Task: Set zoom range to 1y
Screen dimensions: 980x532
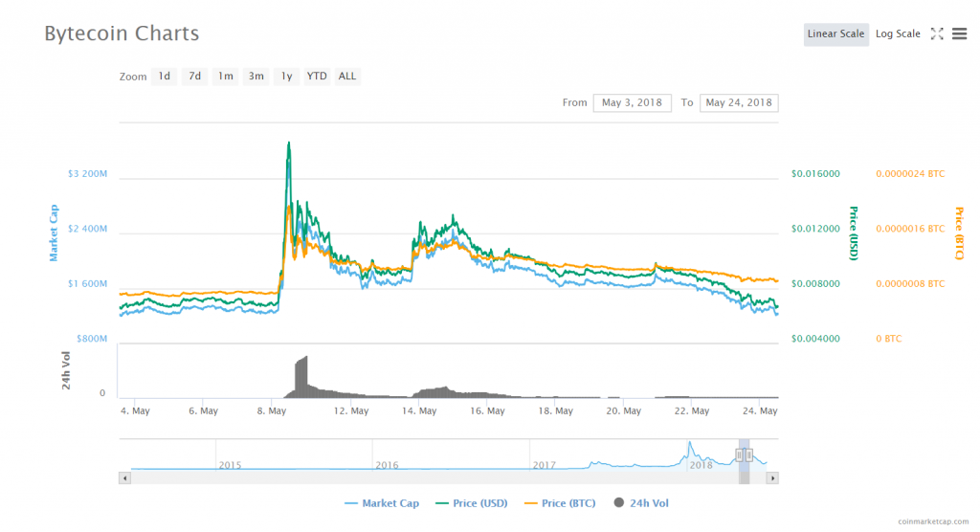Action: (x=286, y=77)
